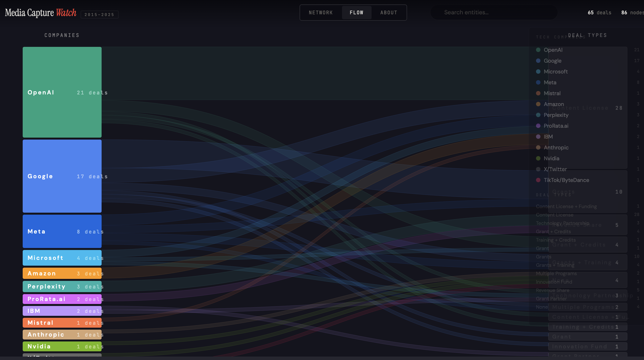Click the Perplexity teal bar

62,287
